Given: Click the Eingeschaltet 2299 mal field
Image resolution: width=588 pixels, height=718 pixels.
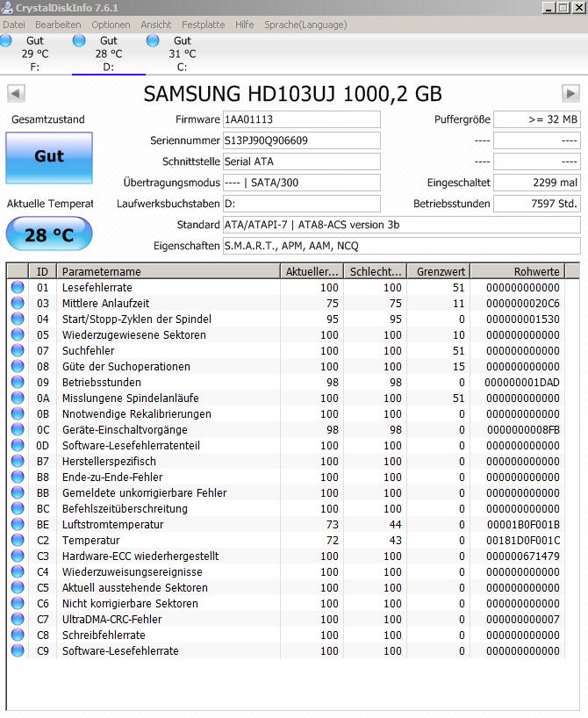Looking at the screenshot, I should 537,183.
